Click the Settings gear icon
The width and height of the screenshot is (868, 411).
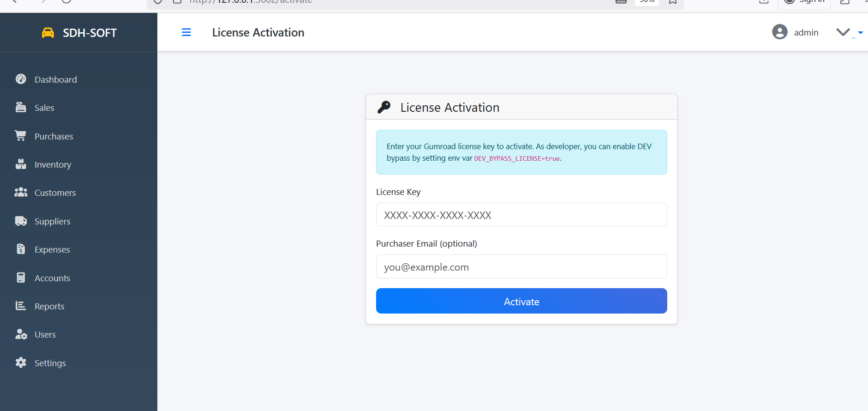tap(21, 363)
